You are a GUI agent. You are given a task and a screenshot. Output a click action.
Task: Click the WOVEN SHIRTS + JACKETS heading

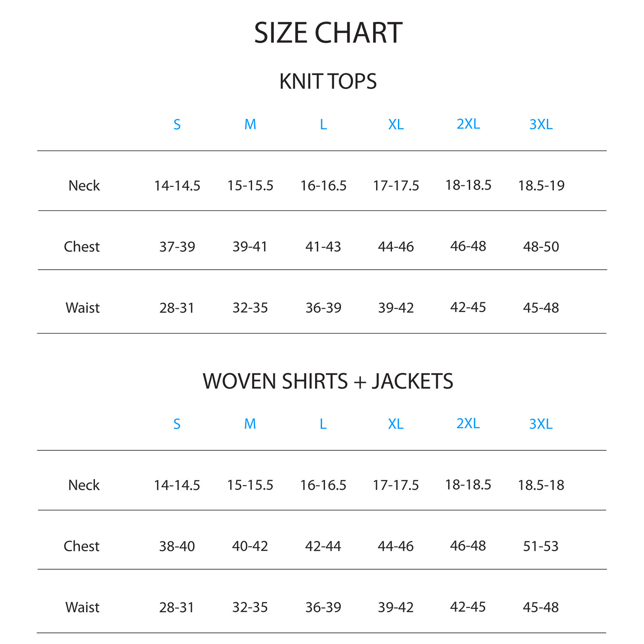click(328, 381)
